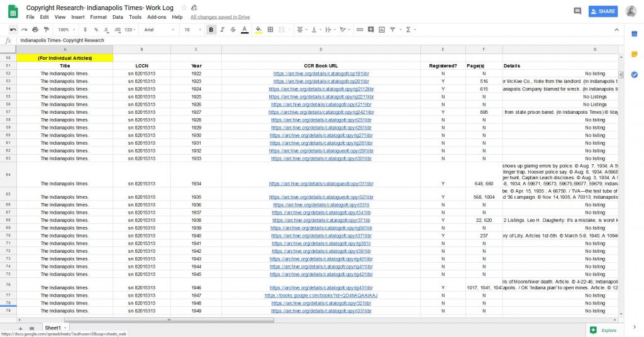
Task: Open the Functions sigma menu
Action: click(x=410, y=30)
